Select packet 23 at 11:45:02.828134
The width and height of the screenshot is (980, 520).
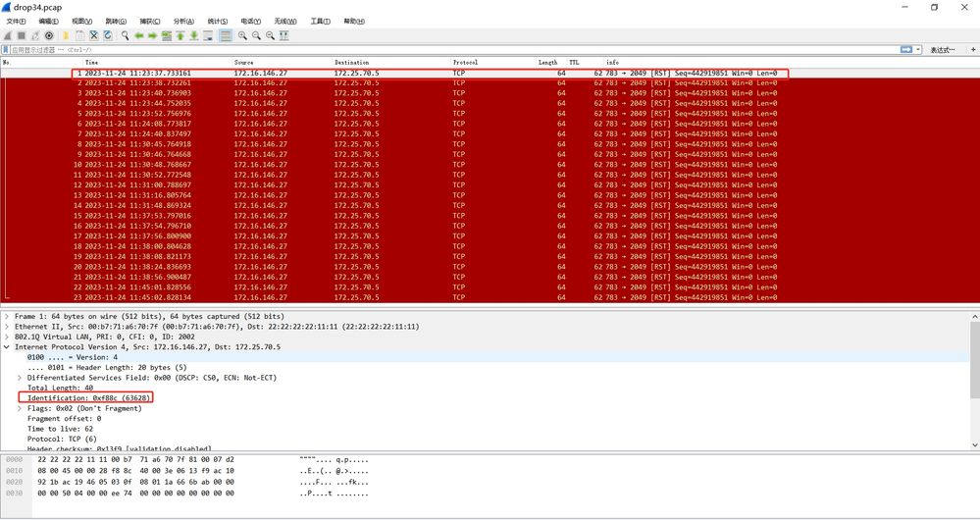[x=490, y=297]
